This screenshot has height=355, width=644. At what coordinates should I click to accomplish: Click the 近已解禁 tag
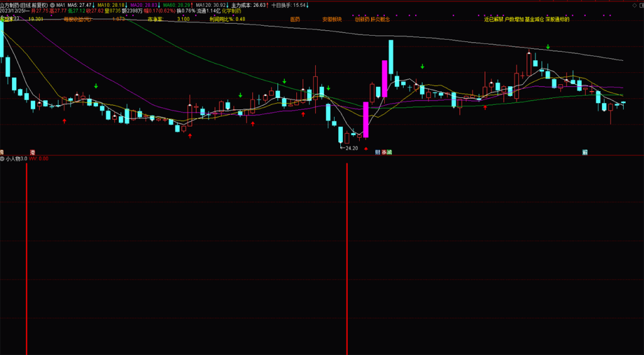(494, 19)
